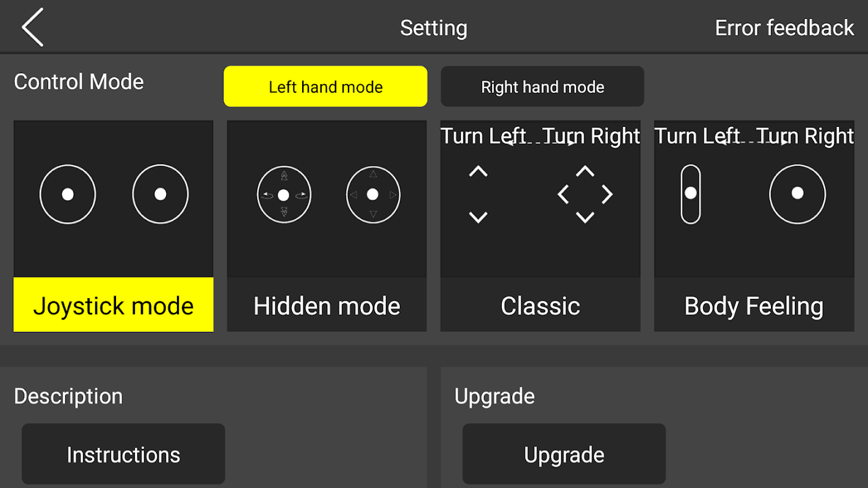The image size is (868, 488).
Task: Tap Body Feeling vertical slider icon
Action: [690, 194]
